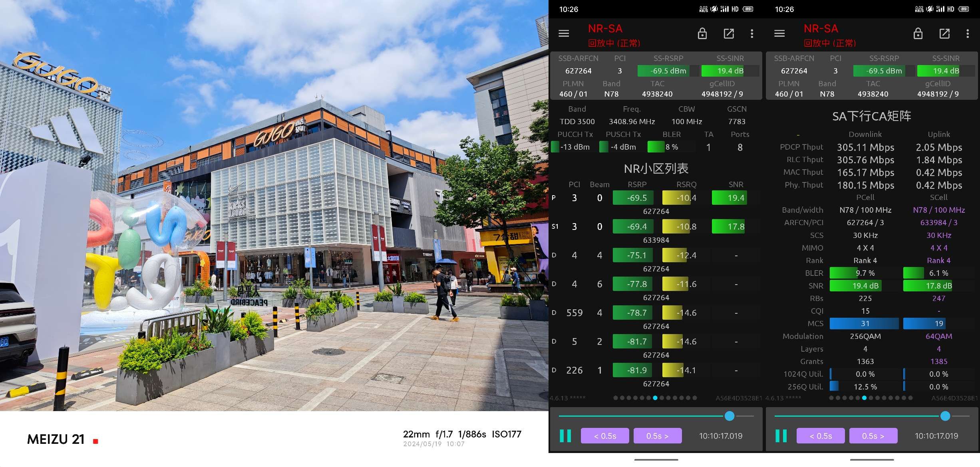The image size is (980, 467).
Task: Open three-dot overflow menu in left screen
Action: [752, 34]
